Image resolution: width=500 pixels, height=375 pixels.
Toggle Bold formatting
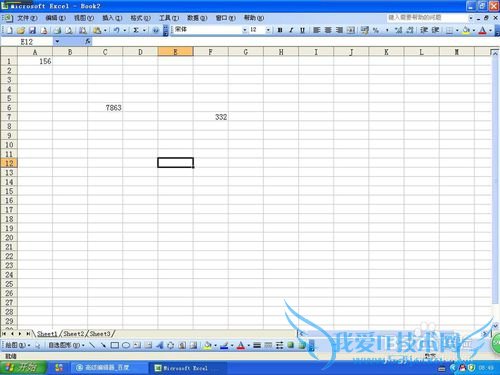coord(280,30)
